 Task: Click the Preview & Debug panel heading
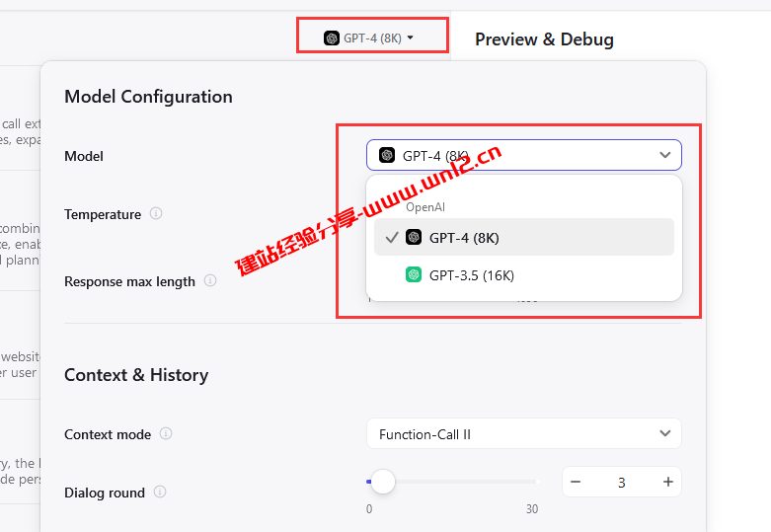(544, 39)
